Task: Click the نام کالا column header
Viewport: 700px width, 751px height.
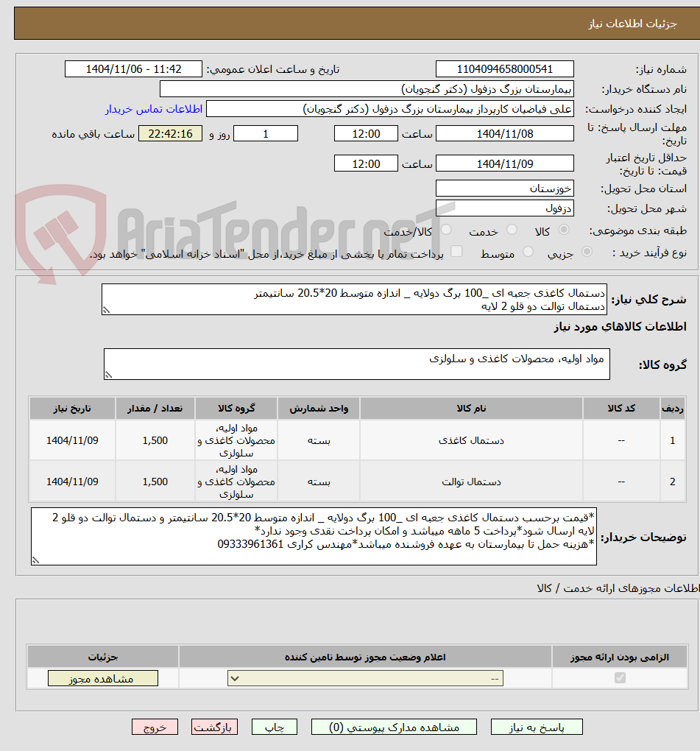Action: point(471,409)
